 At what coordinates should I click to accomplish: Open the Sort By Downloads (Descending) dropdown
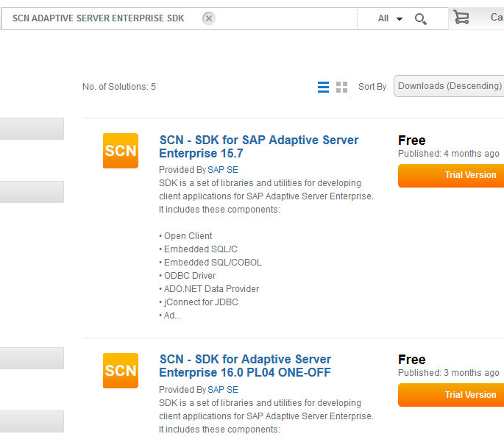coord(449,86)
